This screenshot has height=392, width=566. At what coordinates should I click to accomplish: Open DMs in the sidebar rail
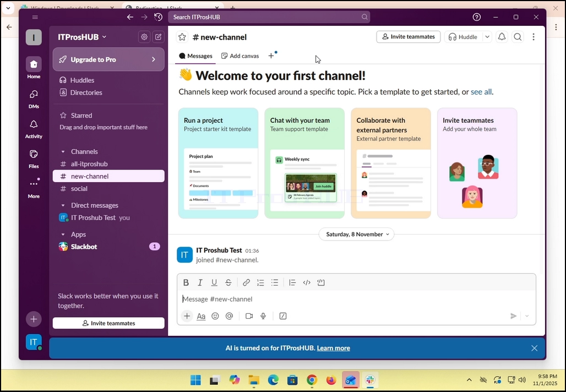pyautogui.click(x=34, y=99)
